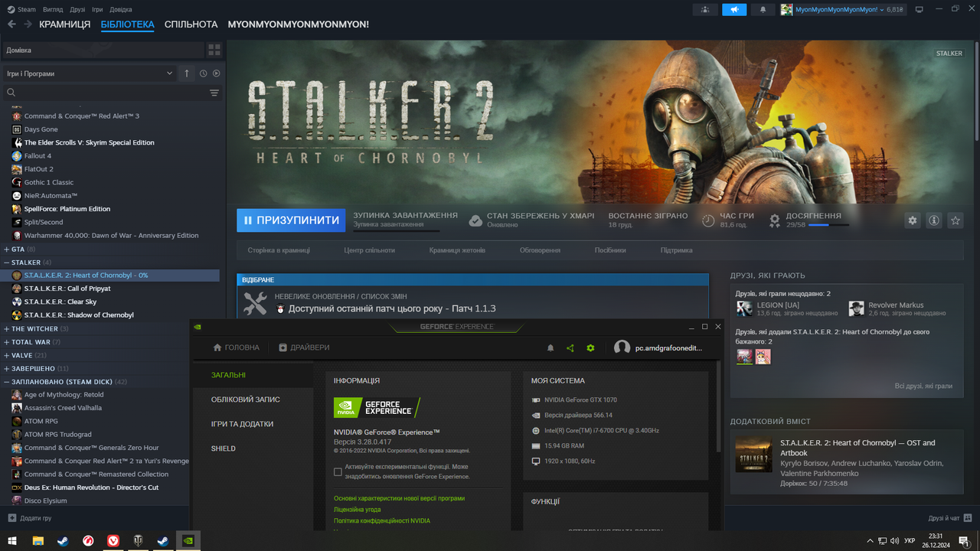
Task: Go to СПІЛЬНОТА tab
Action: 191,24
